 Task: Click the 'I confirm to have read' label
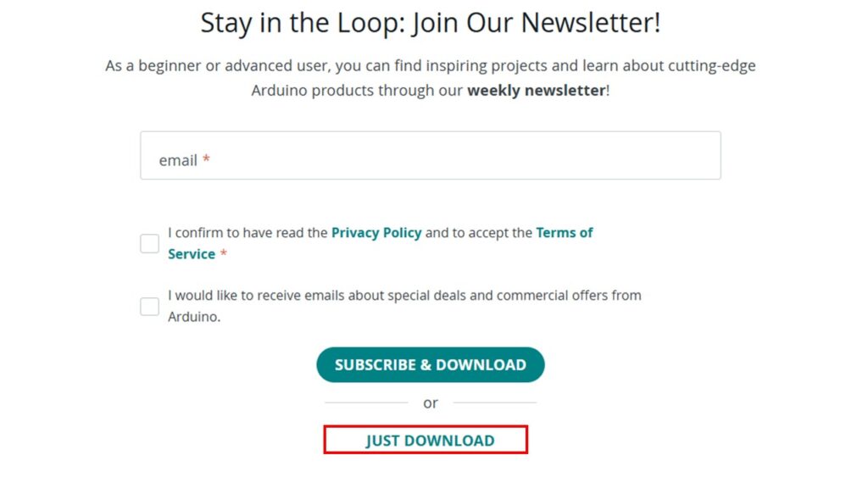248,233
